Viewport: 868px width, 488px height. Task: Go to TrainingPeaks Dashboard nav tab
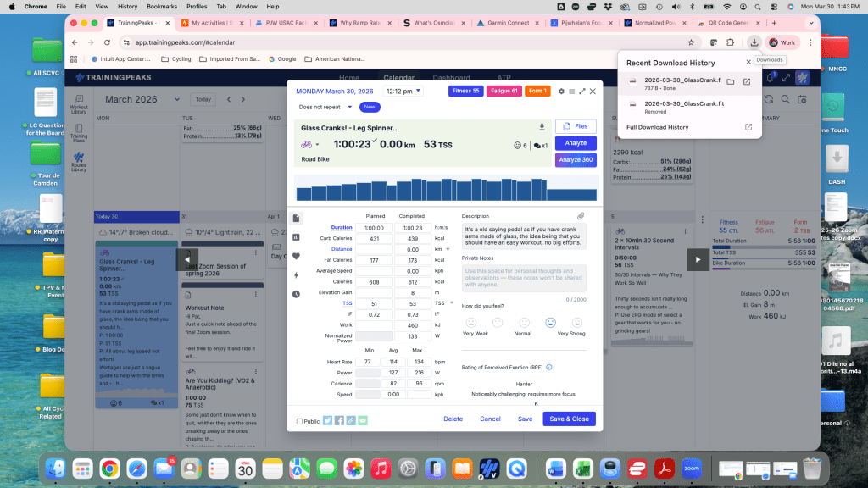451,77
